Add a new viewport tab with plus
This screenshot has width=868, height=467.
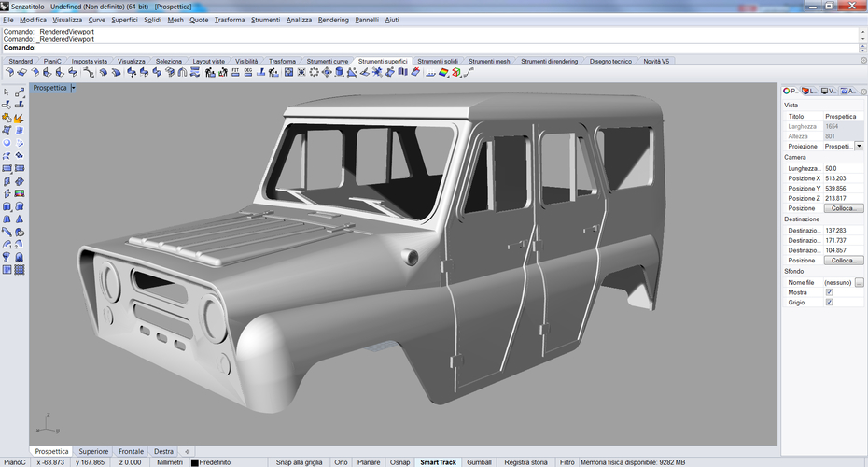187,451
